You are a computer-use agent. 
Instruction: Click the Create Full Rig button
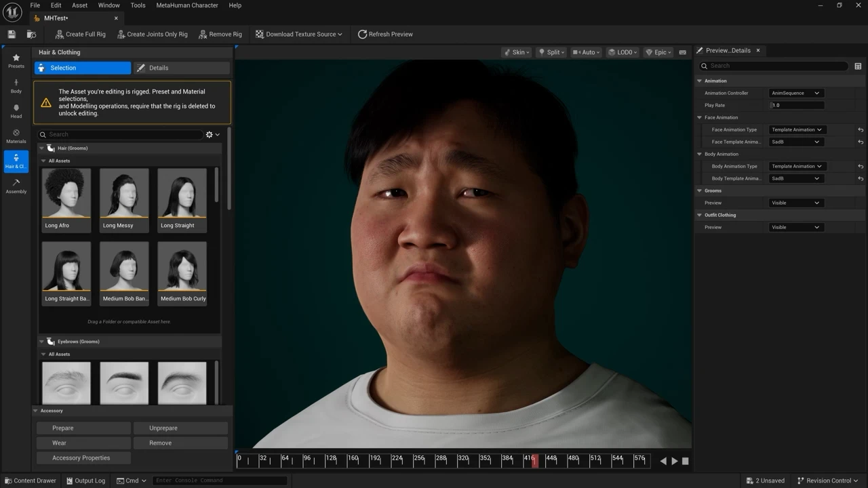(x=80, y=34)
